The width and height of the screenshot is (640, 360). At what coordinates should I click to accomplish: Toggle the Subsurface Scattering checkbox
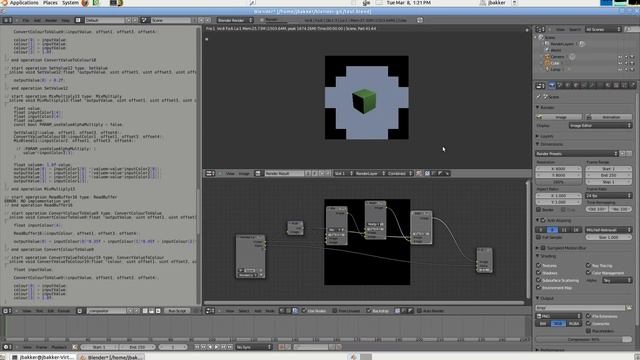coord(539,280)
